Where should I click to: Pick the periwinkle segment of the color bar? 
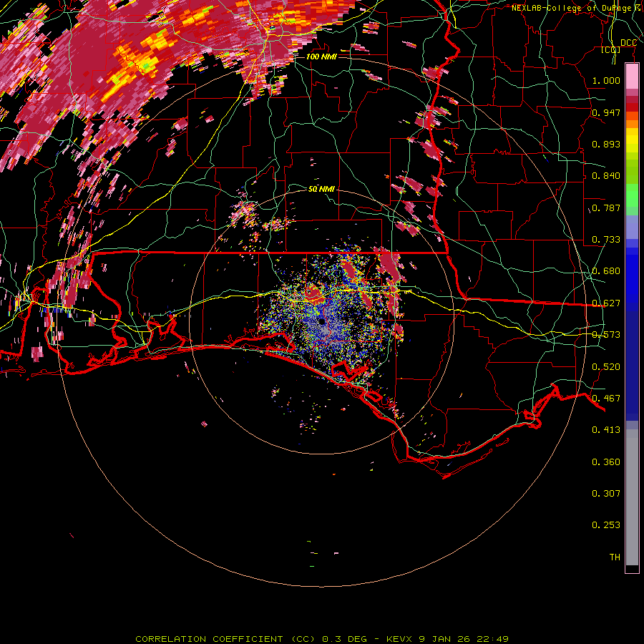pos(632,227)
